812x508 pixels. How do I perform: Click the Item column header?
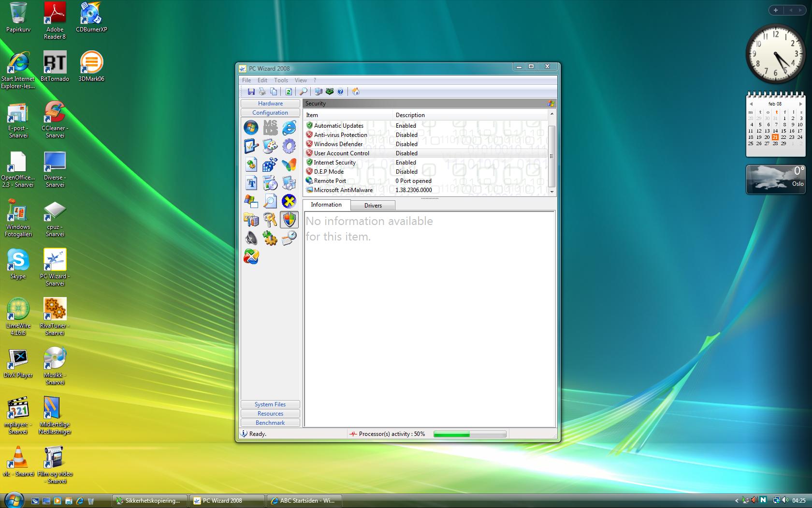tap(348, 115)
